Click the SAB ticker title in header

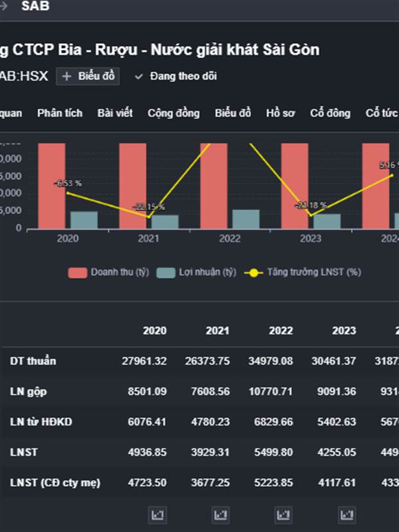coord(35,6)
